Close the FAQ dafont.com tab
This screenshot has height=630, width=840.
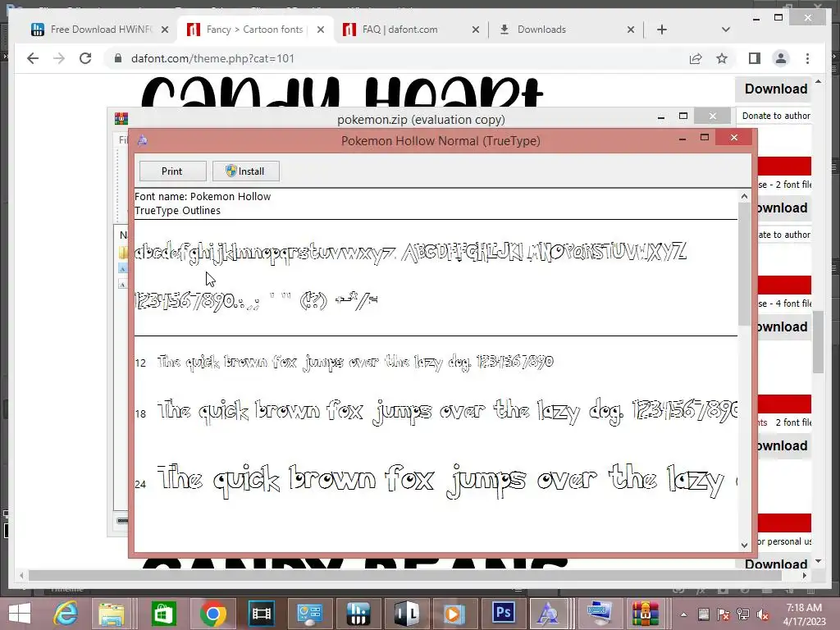pos(476,30)
